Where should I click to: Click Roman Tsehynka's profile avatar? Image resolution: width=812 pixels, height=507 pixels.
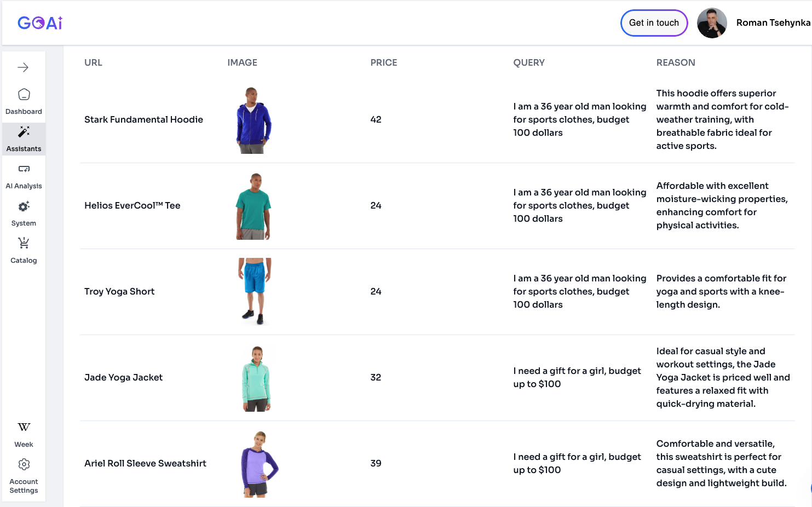(x=712, y=23)
